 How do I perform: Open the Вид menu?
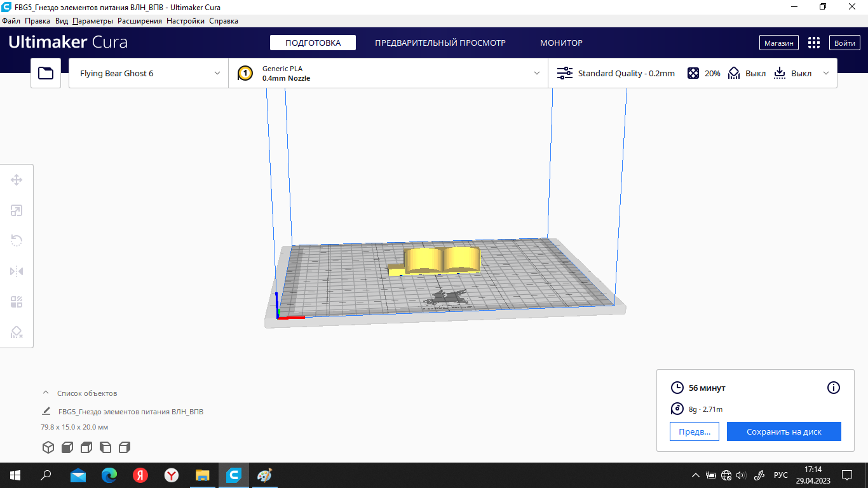(62, 21)
